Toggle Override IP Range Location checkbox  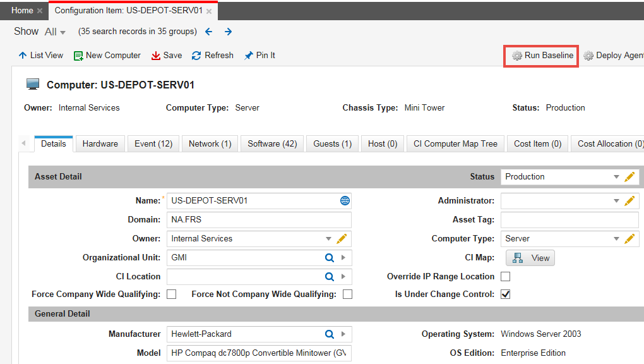coord(505,277)
